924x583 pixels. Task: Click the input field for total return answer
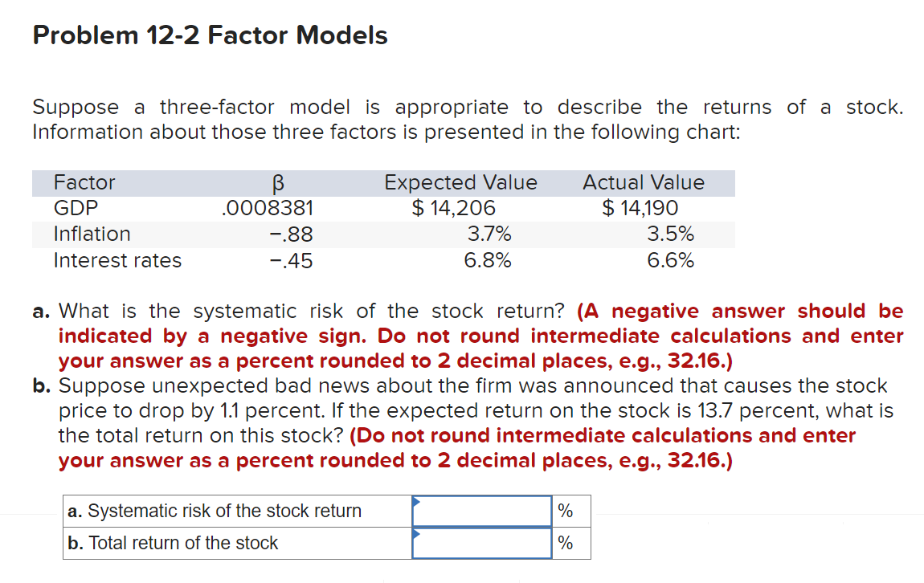click(x=482, y=543)
